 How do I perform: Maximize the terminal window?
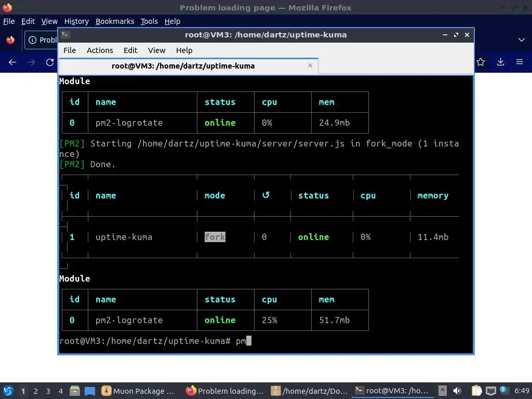tap(456, 35)
